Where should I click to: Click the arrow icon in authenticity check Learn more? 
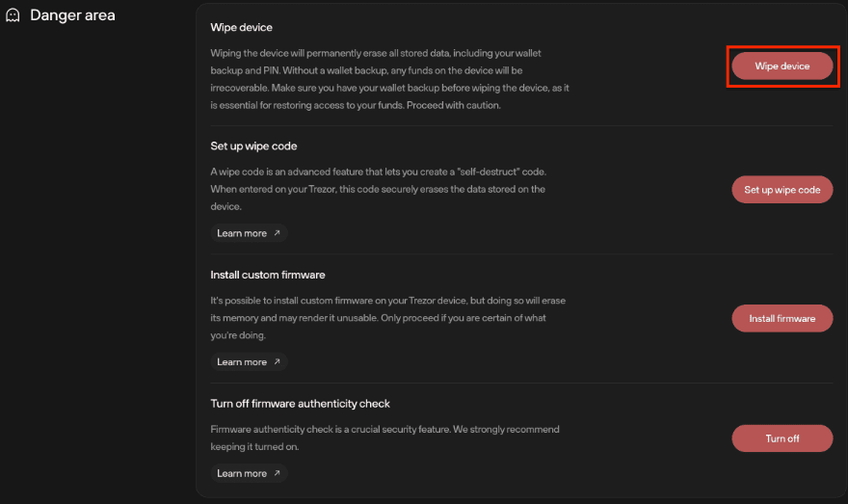point(278,473)
